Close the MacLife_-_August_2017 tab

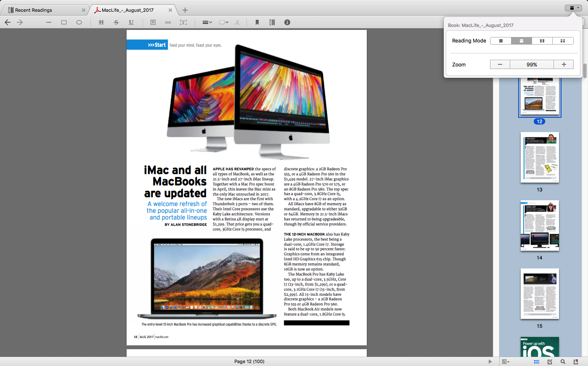(170, 10)
